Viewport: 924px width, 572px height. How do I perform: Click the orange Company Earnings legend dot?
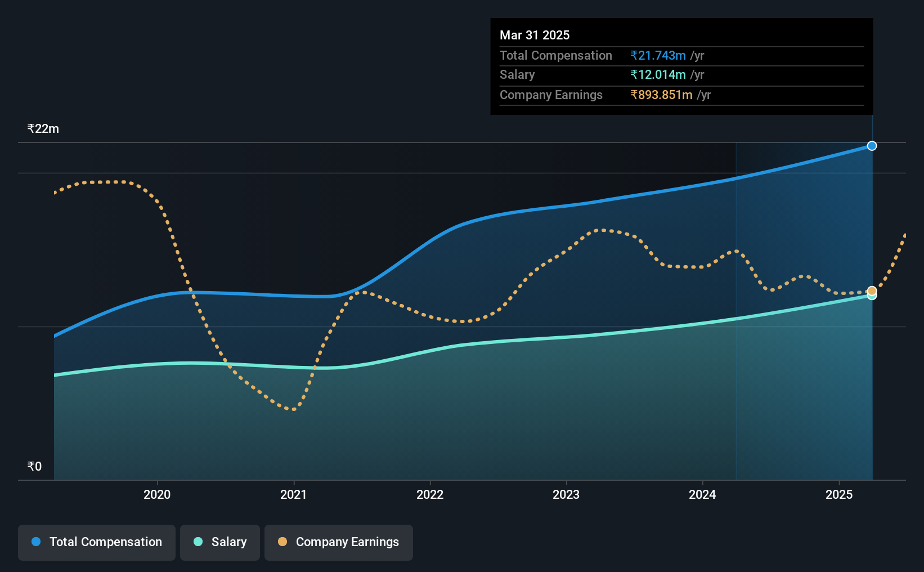click(282, 542)
